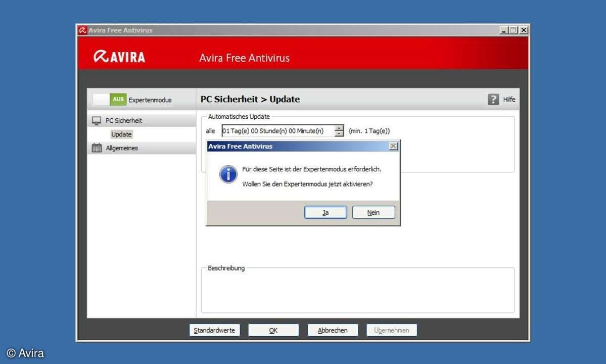The image size is (606, 364).
Task: Click the OK button at bottom
Action: (273, 330)
